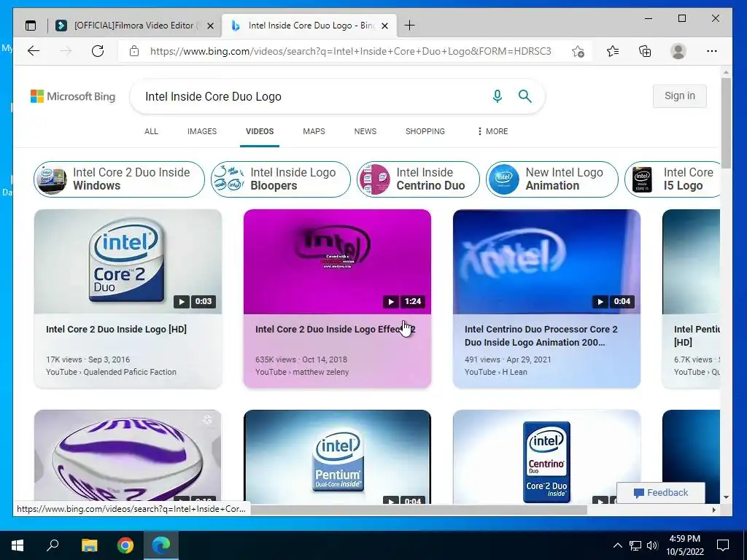
Task: Go to Microsoft Bing logo home
Action: point(73,96)
